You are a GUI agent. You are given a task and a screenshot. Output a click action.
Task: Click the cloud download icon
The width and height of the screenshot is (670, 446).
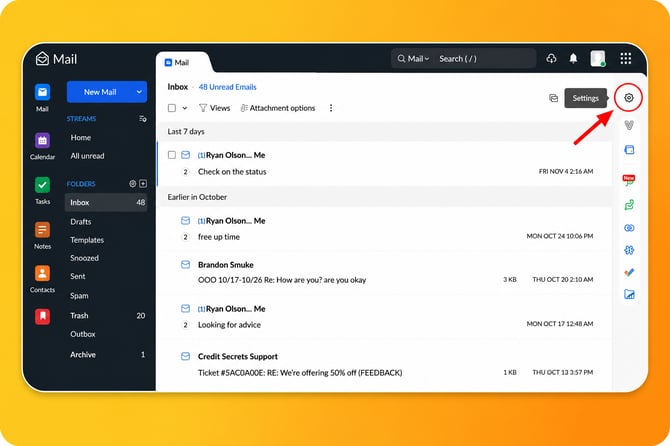(551, 59)
